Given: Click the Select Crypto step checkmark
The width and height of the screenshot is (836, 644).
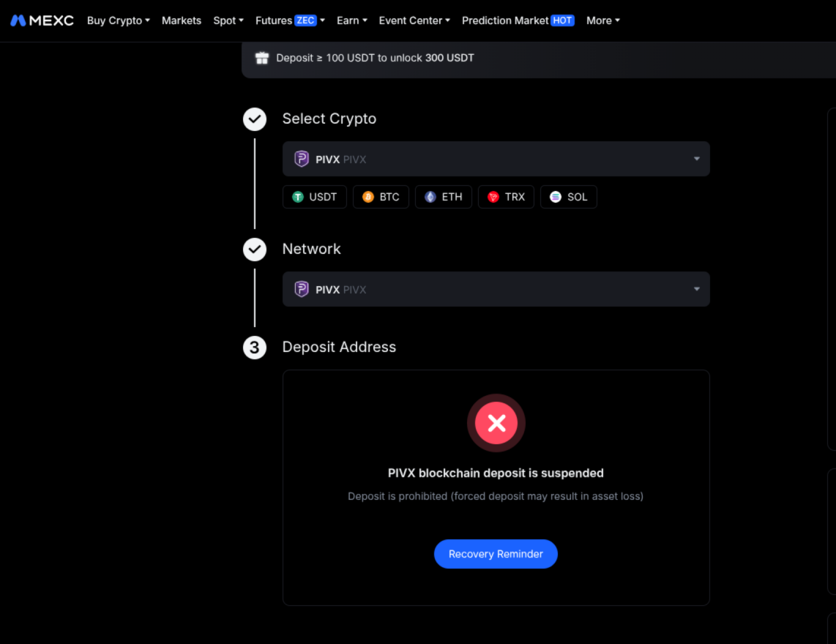Looking at the screenshot, I should (255, 119).
